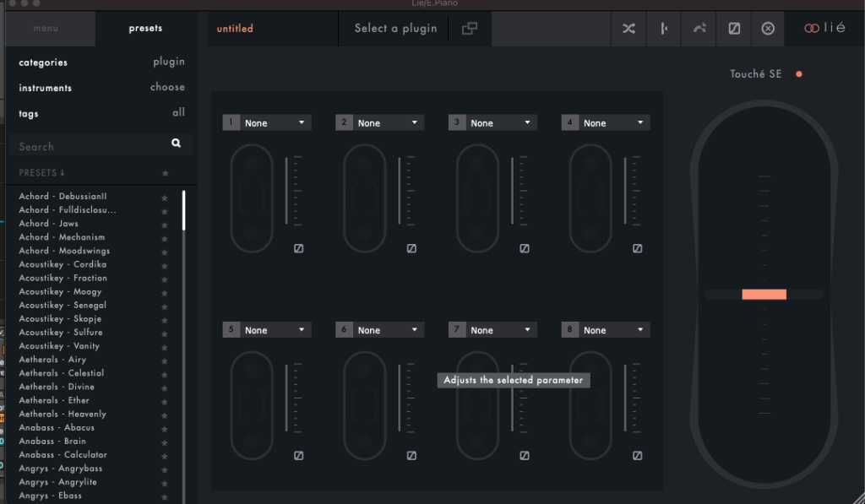865x504 pixels.
Task: Open the slot 2 parameter dropdown
Action: [x=380, y=123]
